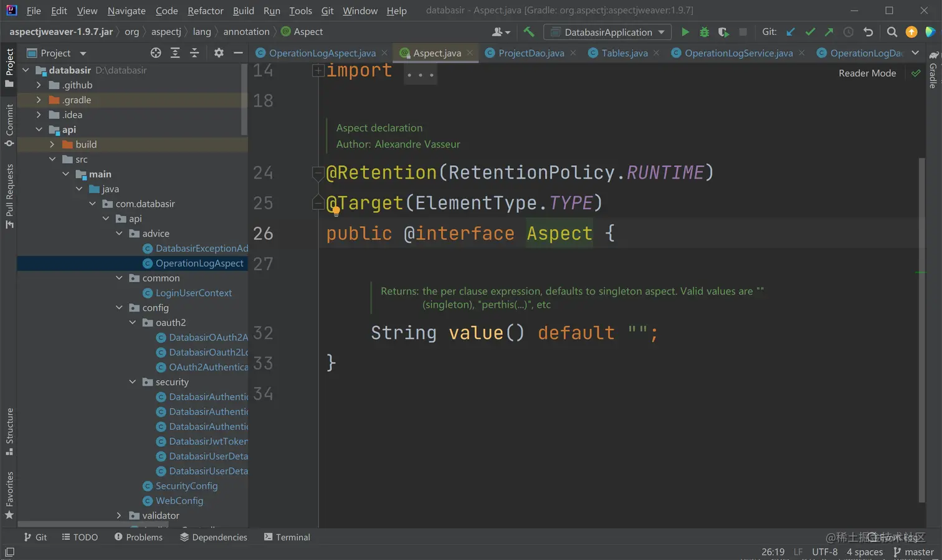This screenshot has height=560, width=942.
Task: Toggle Reader Mode in editor
Action: click(x=867, y=73)
